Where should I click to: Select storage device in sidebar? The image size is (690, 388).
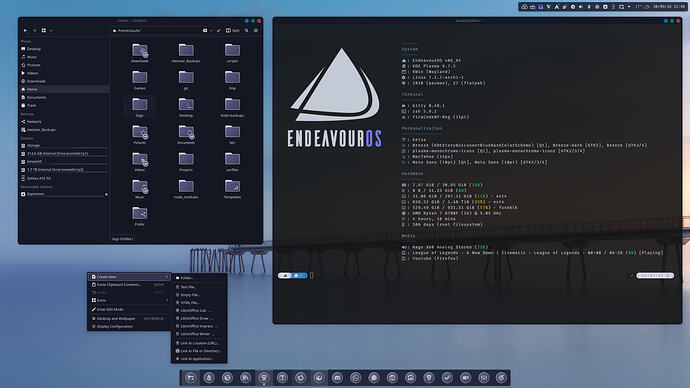coord(64,145)
